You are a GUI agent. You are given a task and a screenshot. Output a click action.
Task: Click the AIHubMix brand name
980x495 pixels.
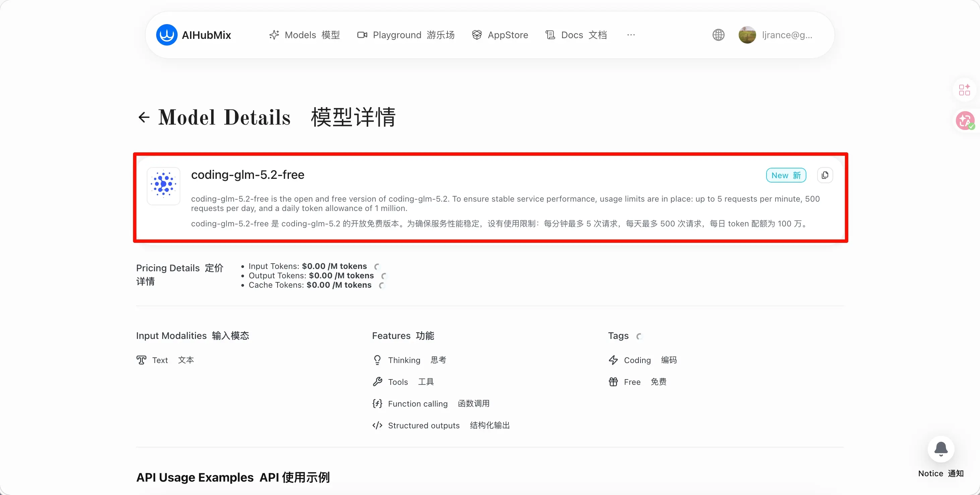click(x=206, y=35)
